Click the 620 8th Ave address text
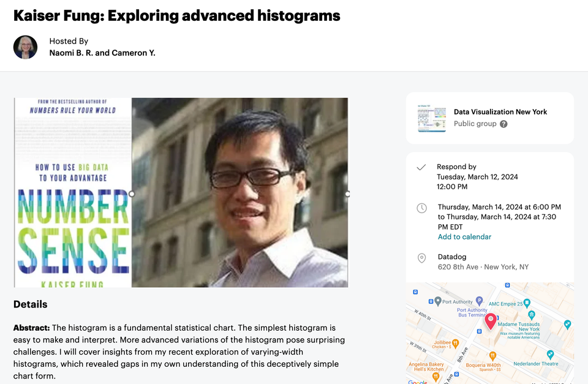 point(483,267)
